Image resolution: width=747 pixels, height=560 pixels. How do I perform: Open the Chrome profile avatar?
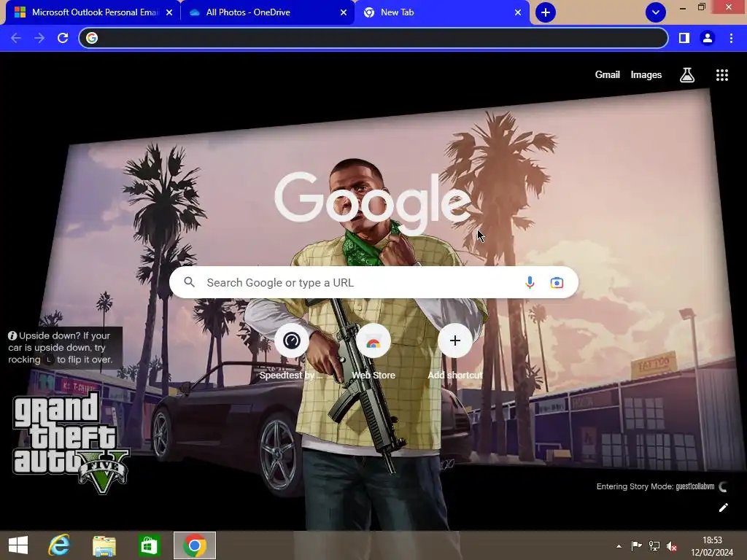coord(708,38)
